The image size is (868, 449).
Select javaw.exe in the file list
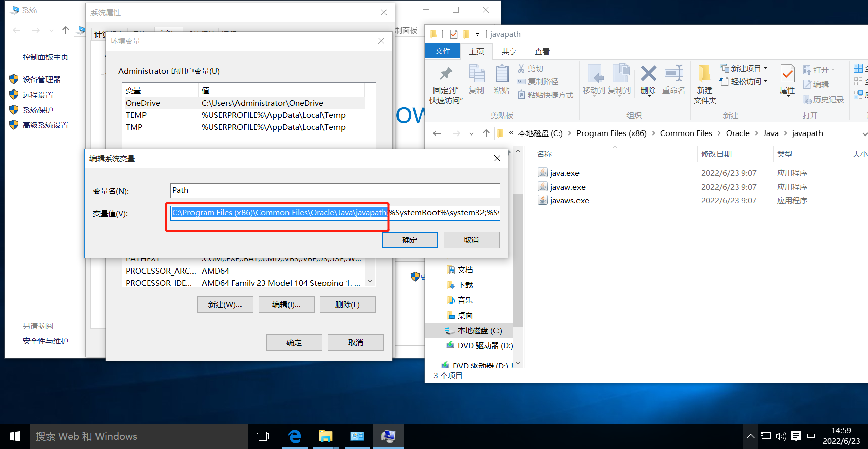[x=562, y=187]
